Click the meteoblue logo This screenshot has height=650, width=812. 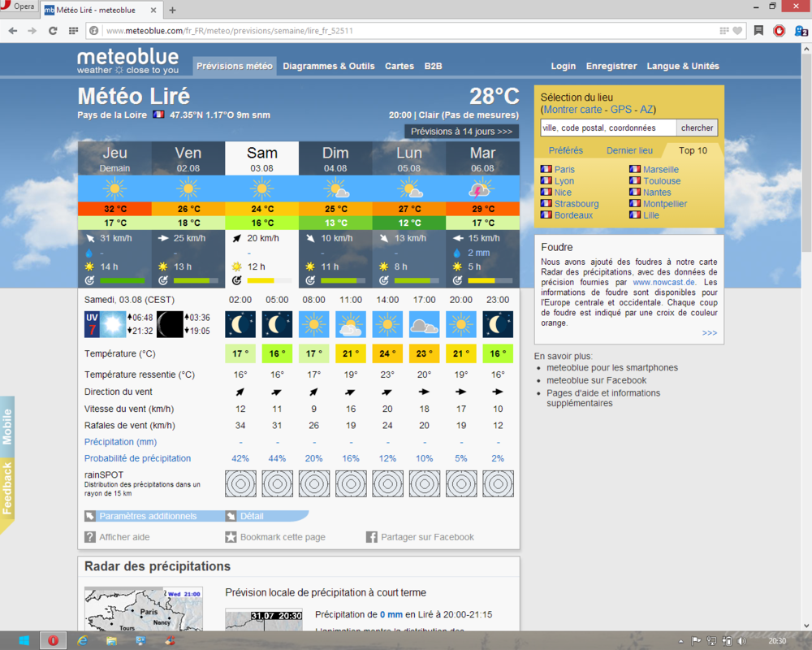coord(128,61)
